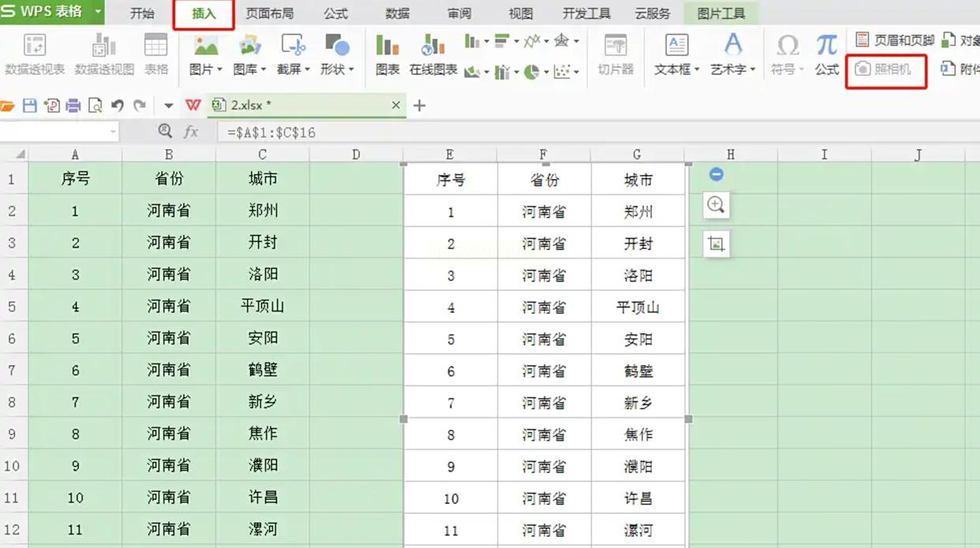This screenshot has height=548, width=980.
Task: Close the 2.xlsx document tab
Action: pyautogui.click(x=396, y=105)
